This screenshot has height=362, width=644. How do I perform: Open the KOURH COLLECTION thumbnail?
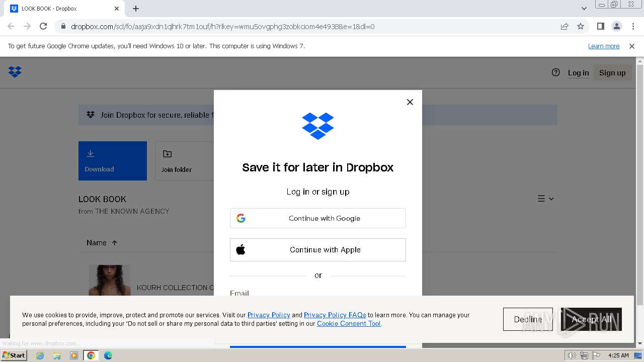point(110,280)
